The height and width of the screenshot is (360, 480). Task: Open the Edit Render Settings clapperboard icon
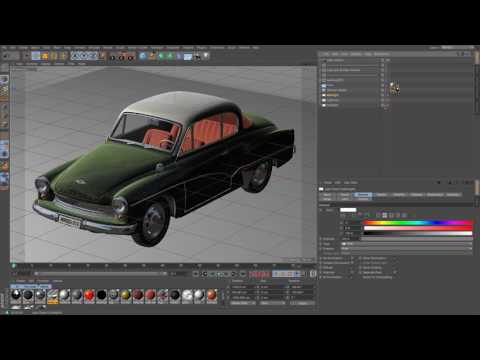click(x=131, y=57)
